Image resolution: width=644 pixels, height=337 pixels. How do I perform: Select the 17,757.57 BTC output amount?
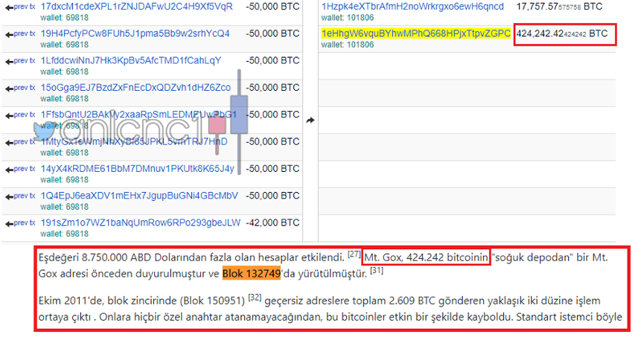pos(559,7)
